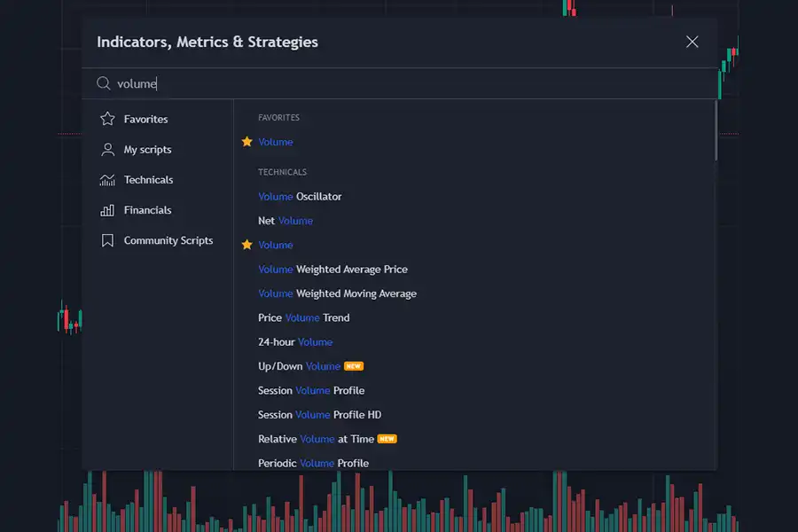798x532 pixels.
Task: Close the Indicators, Metrics & Strategies dialog
Action: [692, 42]
